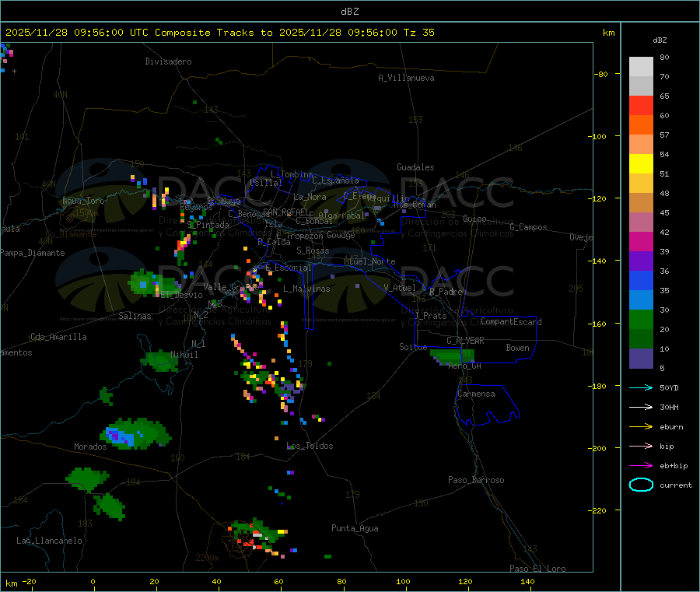Click the G_Campos map label
The height and width of the screenshot is (592, 700).
click(x=528, y=227)
